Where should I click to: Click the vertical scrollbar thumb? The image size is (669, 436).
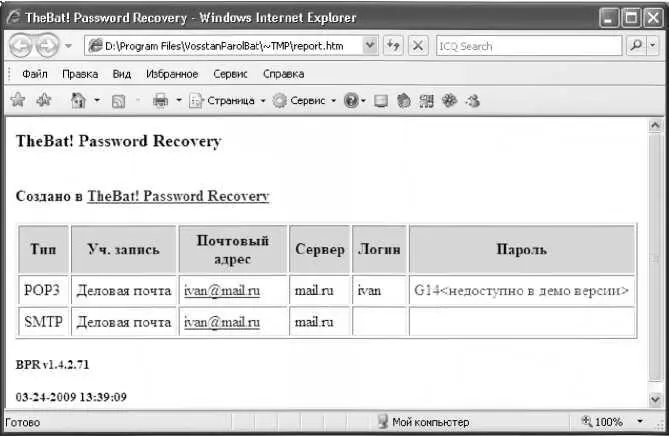[x=655, y=257]
